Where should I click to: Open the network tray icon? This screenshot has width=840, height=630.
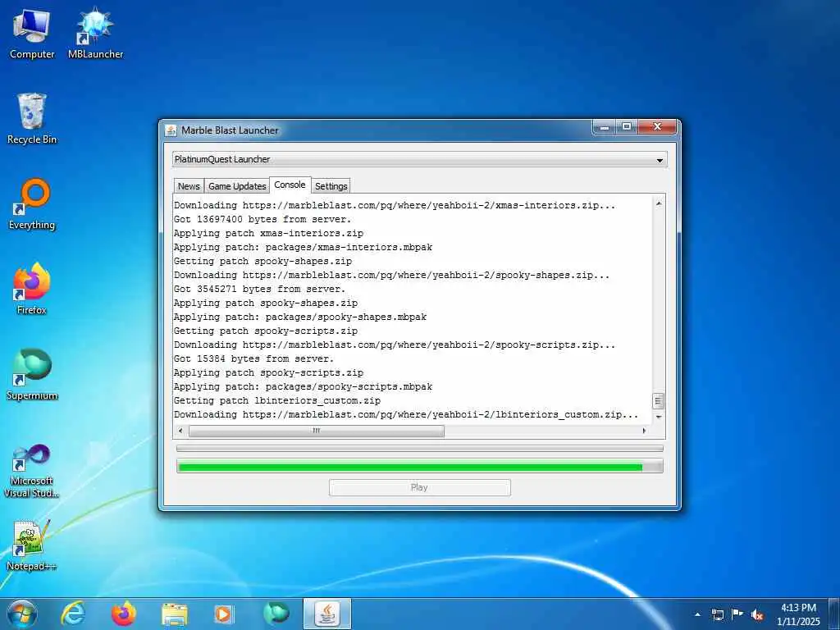[717, 614]
